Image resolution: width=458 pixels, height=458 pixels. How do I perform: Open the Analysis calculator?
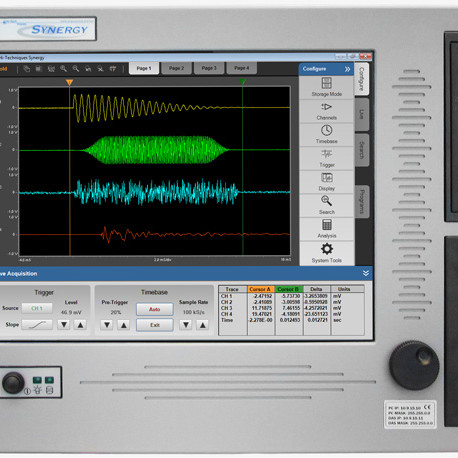pyautogui.click(x=326, y=229)
